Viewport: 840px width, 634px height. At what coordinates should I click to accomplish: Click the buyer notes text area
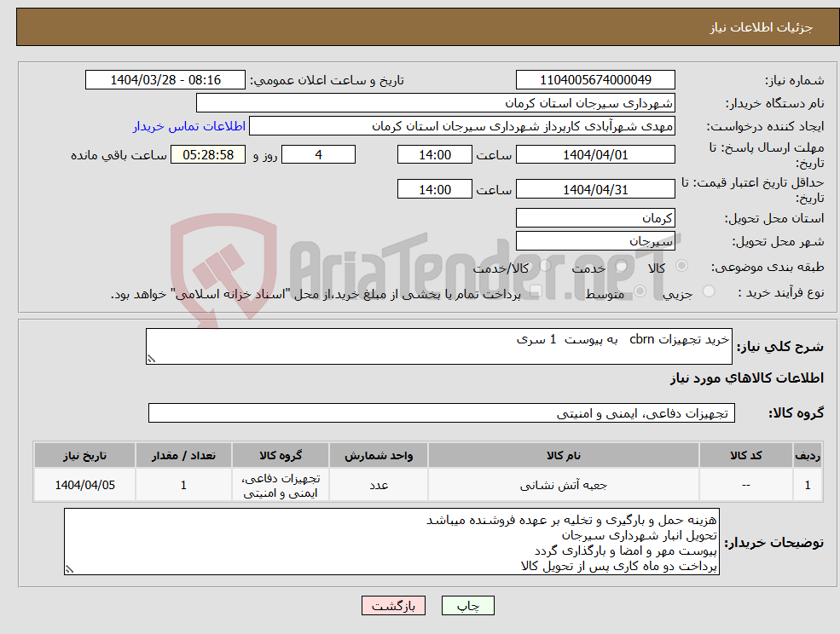pos(391,542)
